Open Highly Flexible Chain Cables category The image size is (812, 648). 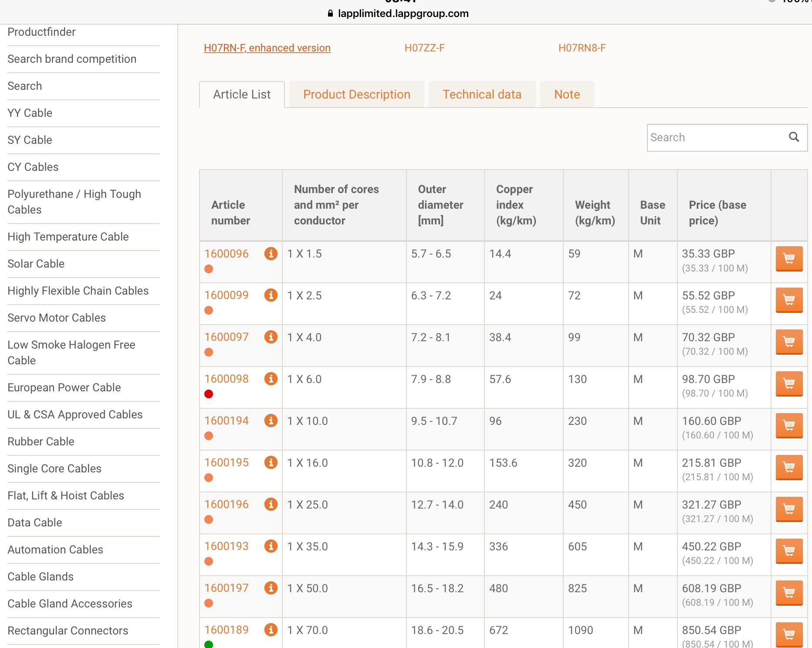pyautogui.click(x=78, y=291)
